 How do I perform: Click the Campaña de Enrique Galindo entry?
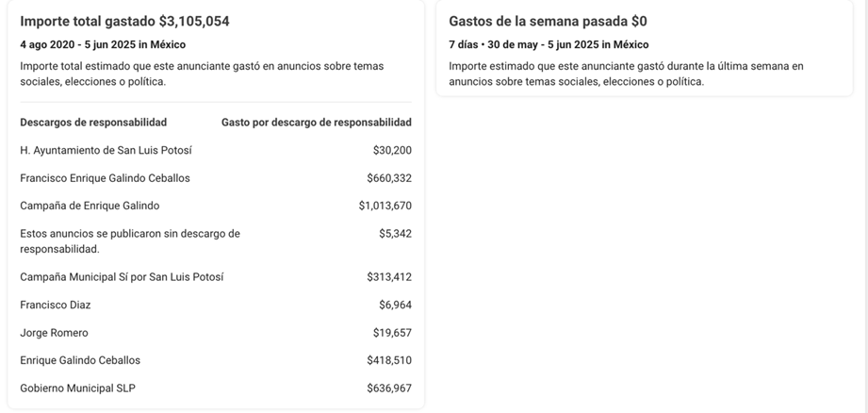pos(90,206)
